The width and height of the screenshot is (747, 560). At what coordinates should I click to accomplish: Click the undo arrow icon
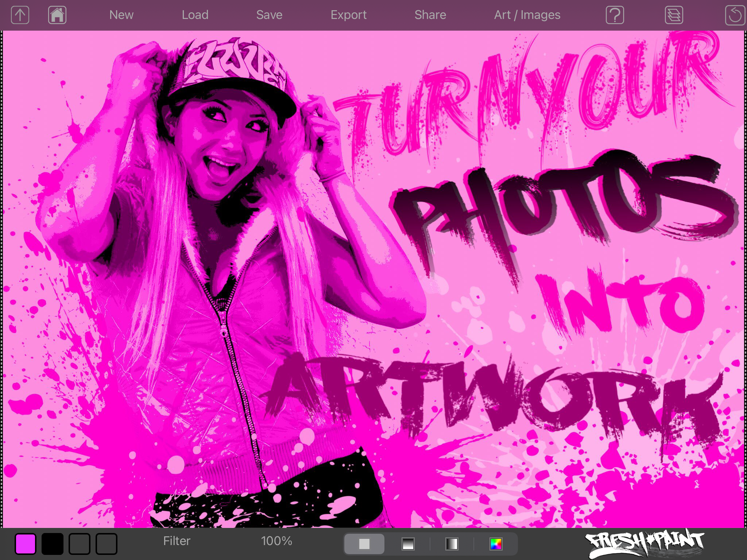coord(735,15)
